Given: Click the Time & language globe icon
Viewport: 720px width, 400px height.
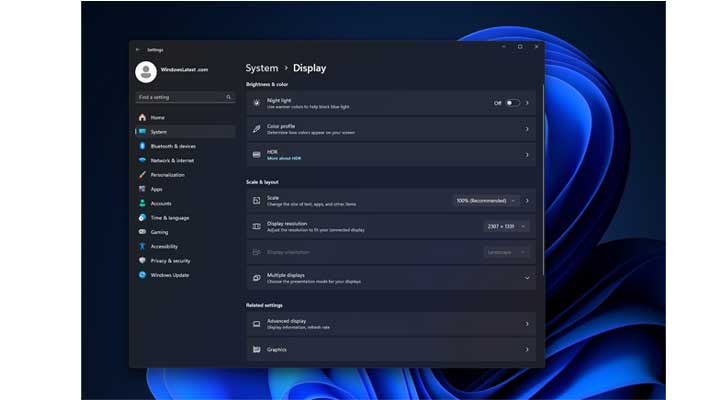Looking at the screenshot, I should (142, 217).
